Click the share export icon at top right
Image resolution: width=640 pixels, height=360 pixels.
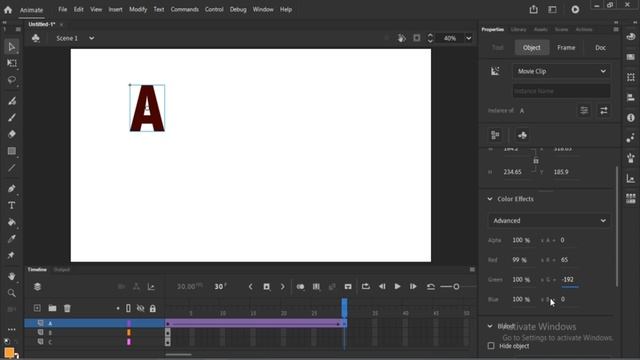533,9
